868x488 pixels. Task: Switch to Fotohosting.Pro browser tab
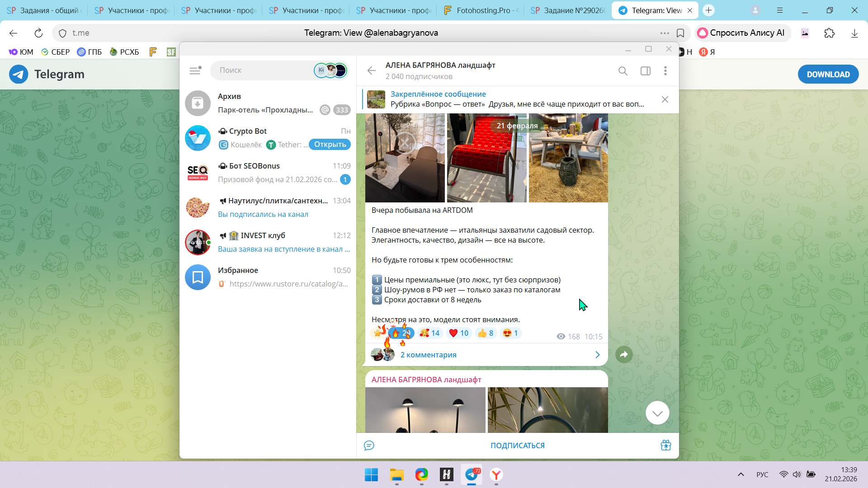481,10
